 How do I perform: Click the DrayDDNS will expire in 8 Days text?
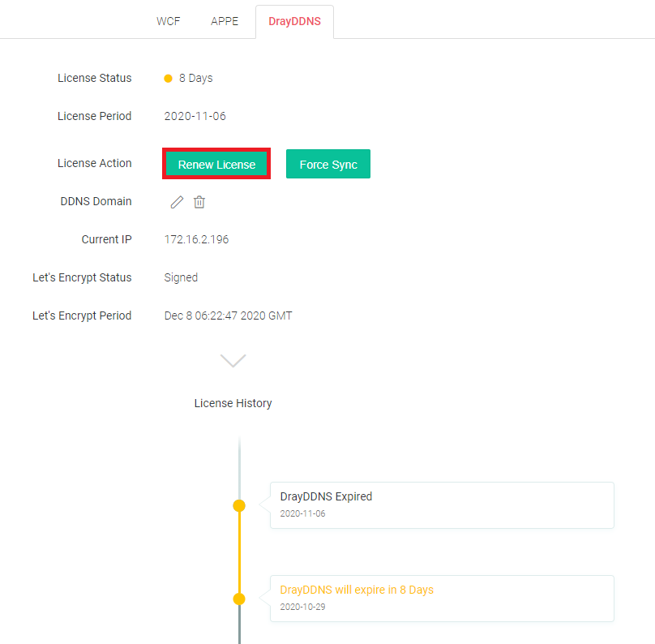[x=357, y=590]
